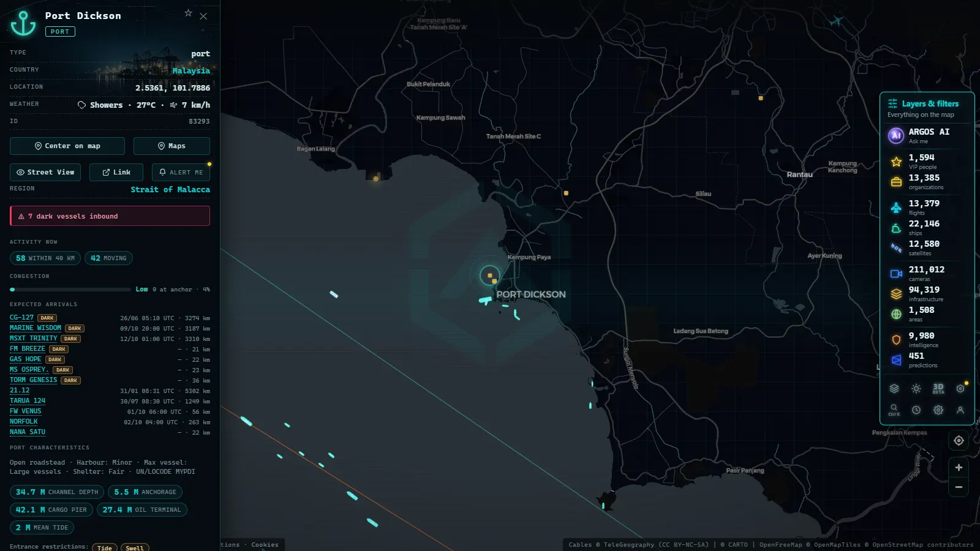
Task: Ask ARGOS AI assistant
Action: 927,135
